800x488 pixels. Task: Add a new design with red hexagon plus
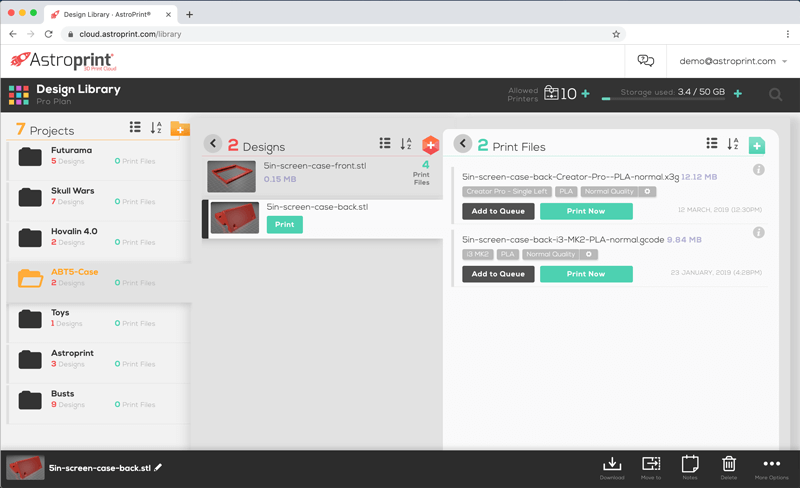coord(431,145)
